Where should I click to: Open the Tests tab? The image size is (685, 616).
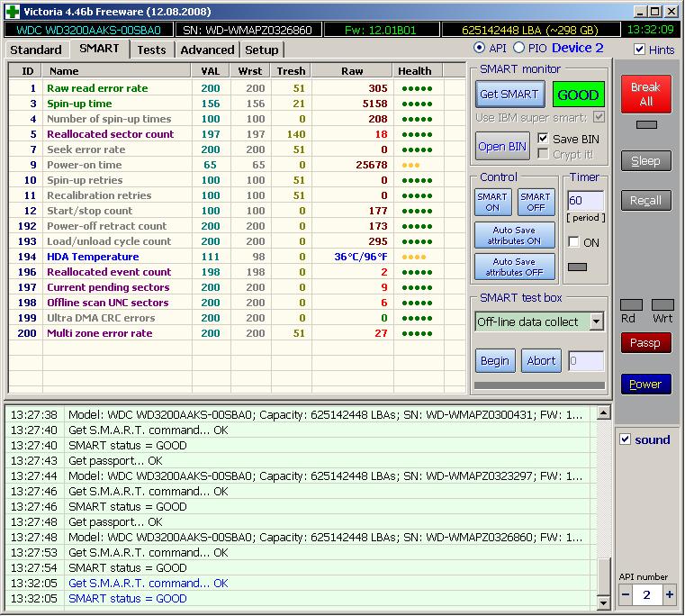pyautogui.click(x=151, y=50)
